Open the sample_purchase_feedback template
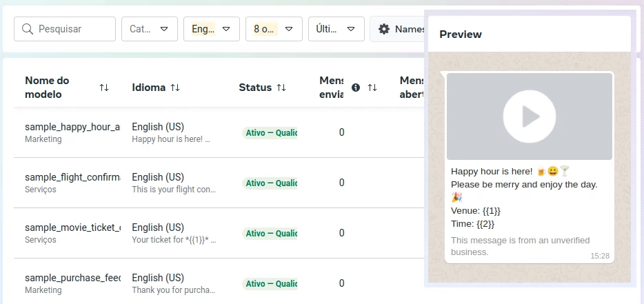 pyautogui.click(x=72, y=278)
